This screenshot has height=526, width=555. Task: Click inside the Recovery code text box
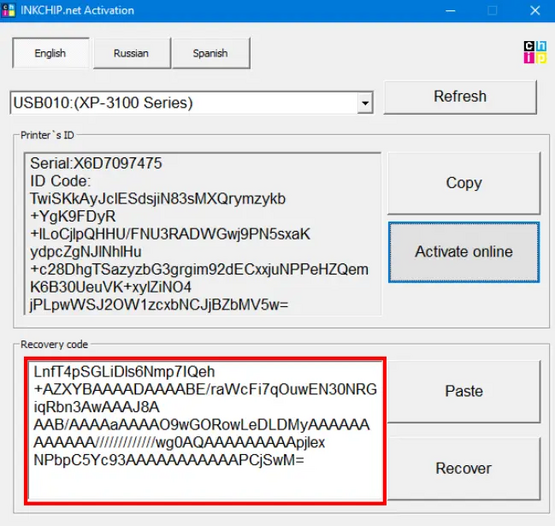205,431
